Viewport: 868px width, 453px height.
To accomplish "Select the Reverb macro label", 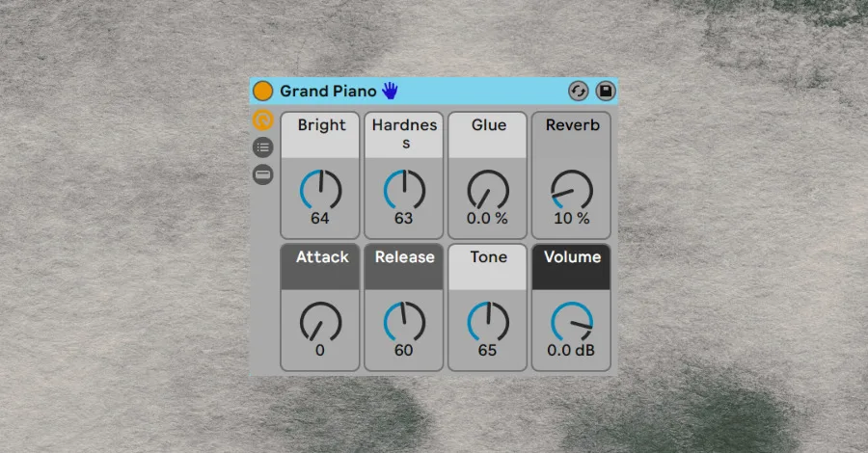I will 572,125.
